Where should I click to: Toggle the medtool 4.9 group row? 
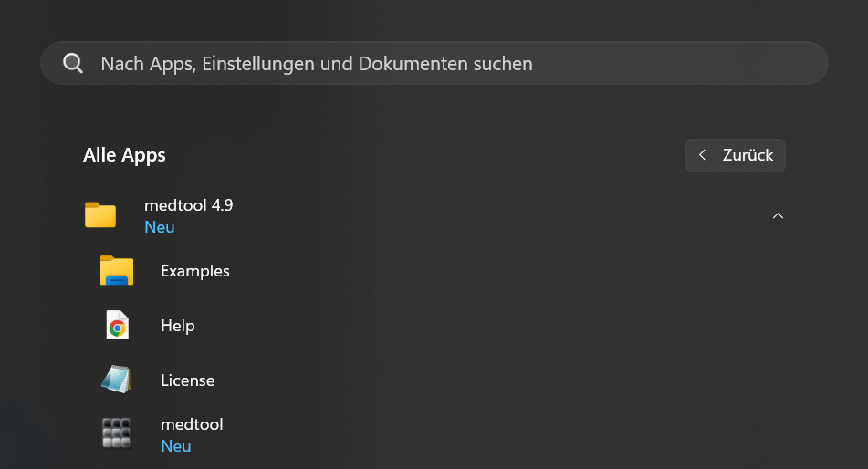click(456, 216)
